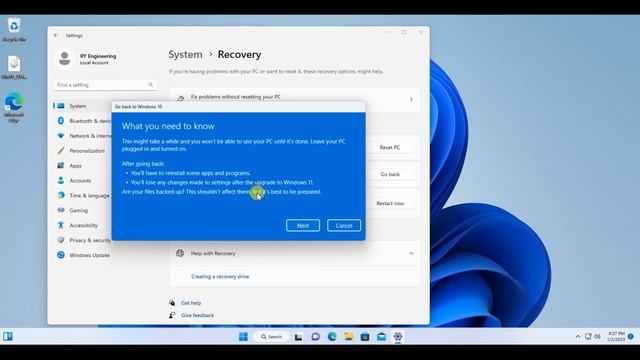Click the Get help icon
Screen dimensions: 640x360
[172, 303]
